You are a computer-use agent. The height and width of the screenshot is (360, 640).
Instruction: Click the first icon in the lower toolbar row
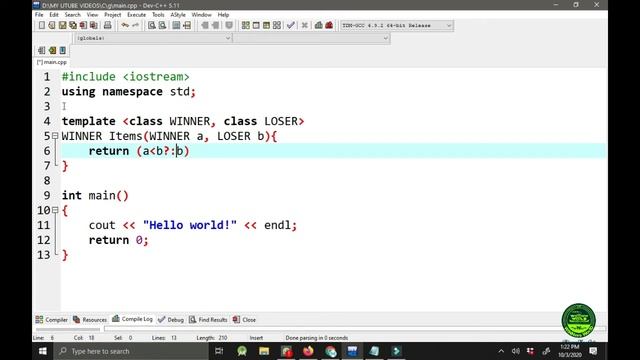41,50
